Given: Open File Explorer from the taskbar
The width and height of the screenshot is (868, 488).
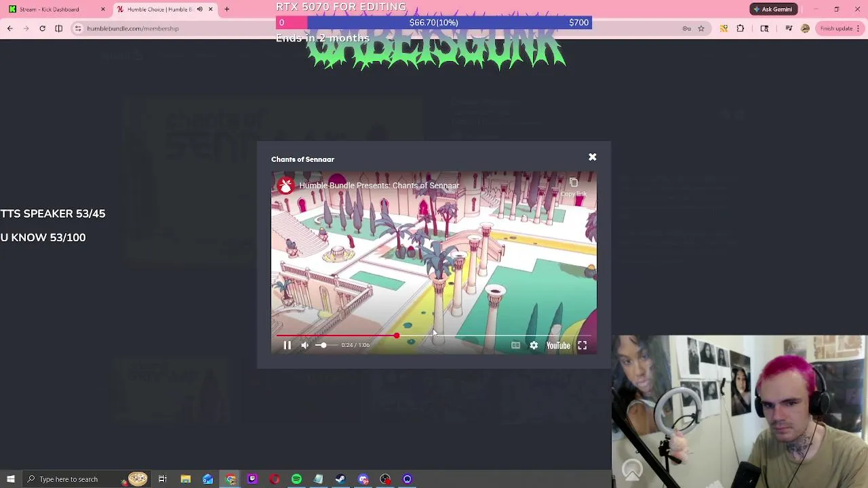Looking at the screenshot, I should pyautogui.click(x=186, y=479).
